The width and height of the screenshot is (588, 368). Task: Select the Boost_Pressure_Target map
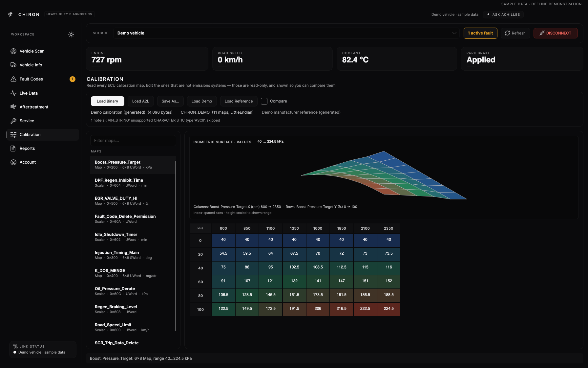(x=133, y=165)
